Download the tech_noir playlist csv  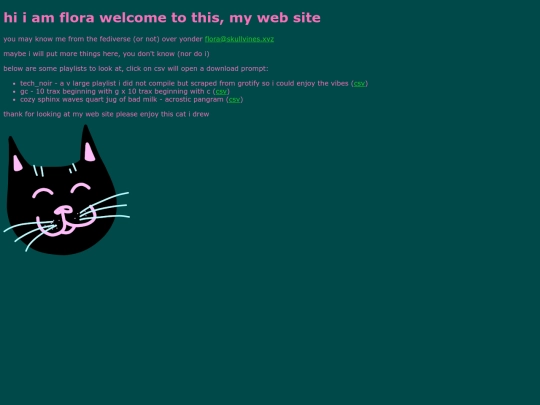click(x=359, y=83)
